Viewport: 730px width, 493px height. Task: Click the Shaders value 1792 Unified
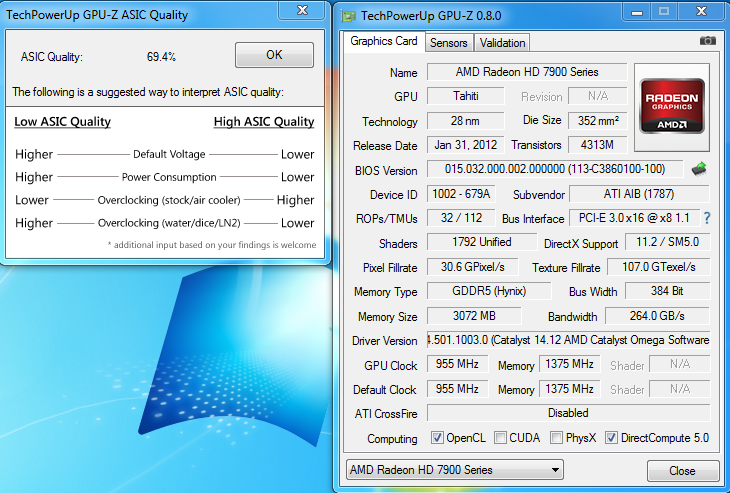pyautogui.click(x=482, y=242)
